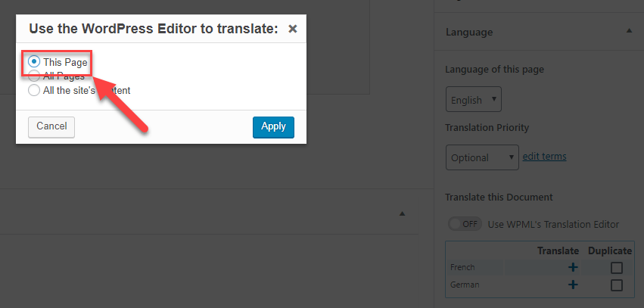Image resolution: width=644 pixels, height=308 pixels.
Task: Collapse the meta box below the editor
Action: pos(403,213)
